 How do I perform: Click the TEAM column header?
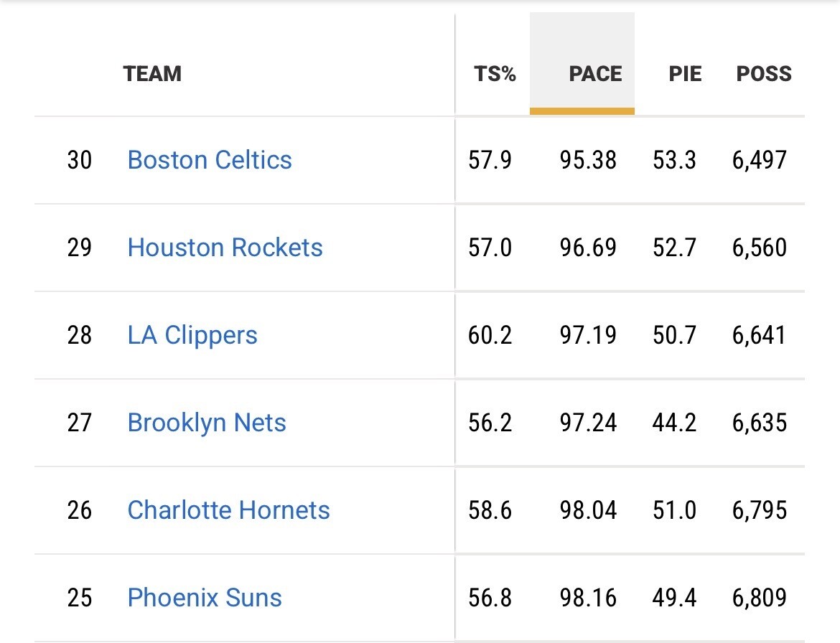[152, 74]
